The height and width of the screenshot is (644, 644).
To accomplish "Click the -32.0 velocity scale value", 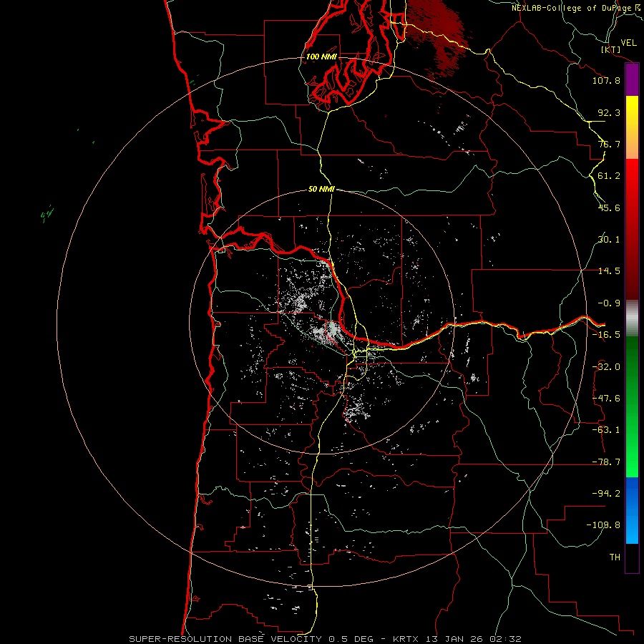I will (x=606, y=367).
